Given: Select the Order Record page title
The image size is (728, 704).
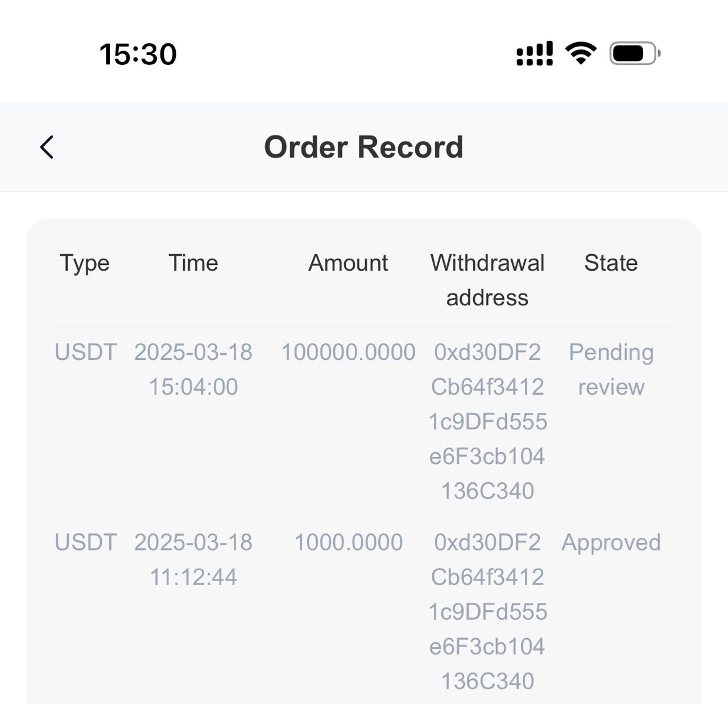Looking at the screenshot, I should pos(363,147).
